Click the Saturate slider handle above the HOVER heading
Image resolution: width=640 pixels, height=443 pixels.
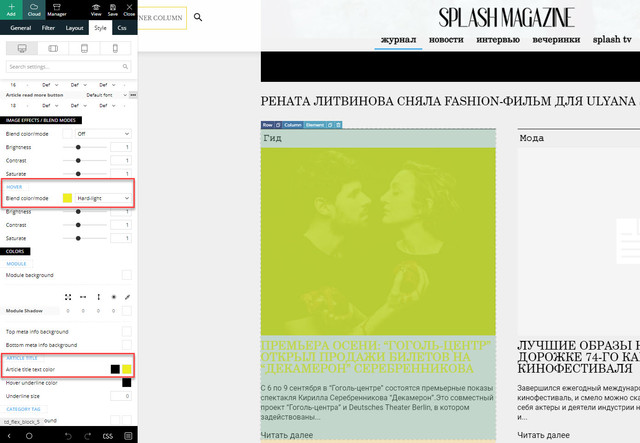click(x=78, y=174)
